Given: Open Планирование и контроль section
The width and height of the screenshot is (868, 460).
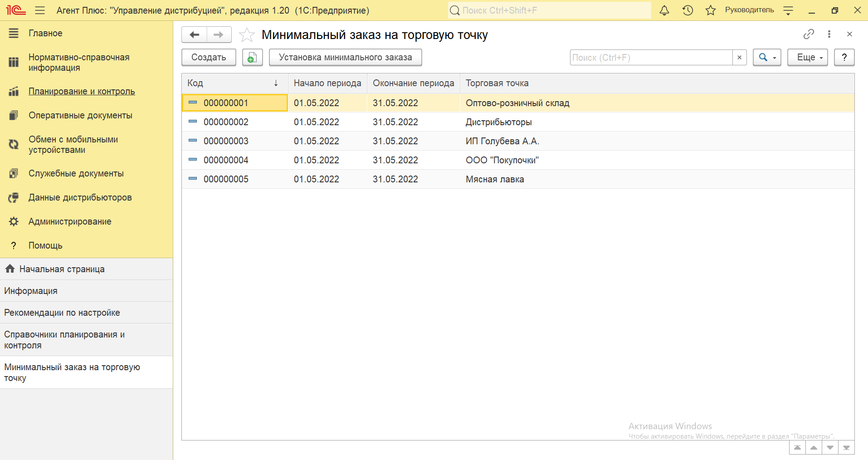Looking at the screenshot, I should [x=82, y=91].
